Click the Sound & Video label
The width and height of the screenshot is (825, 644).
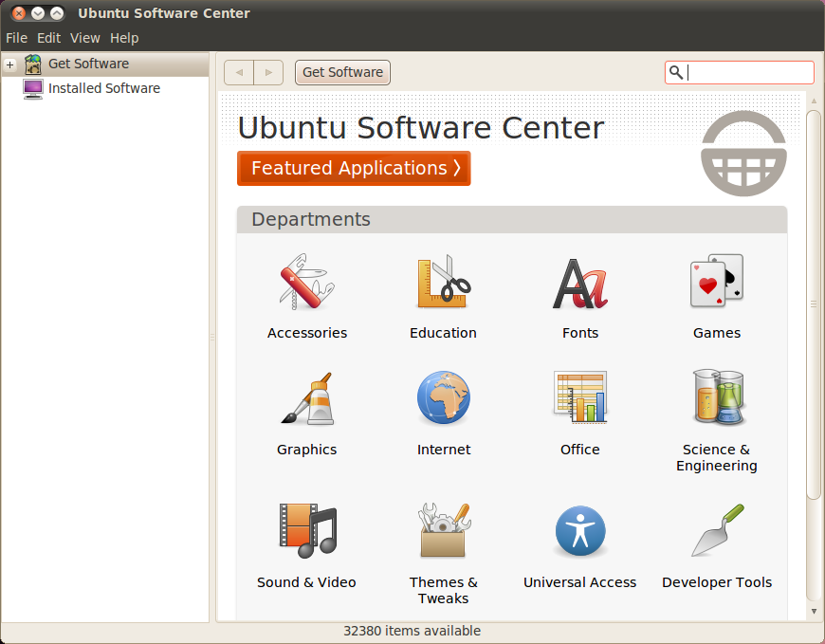coord(306,582)
